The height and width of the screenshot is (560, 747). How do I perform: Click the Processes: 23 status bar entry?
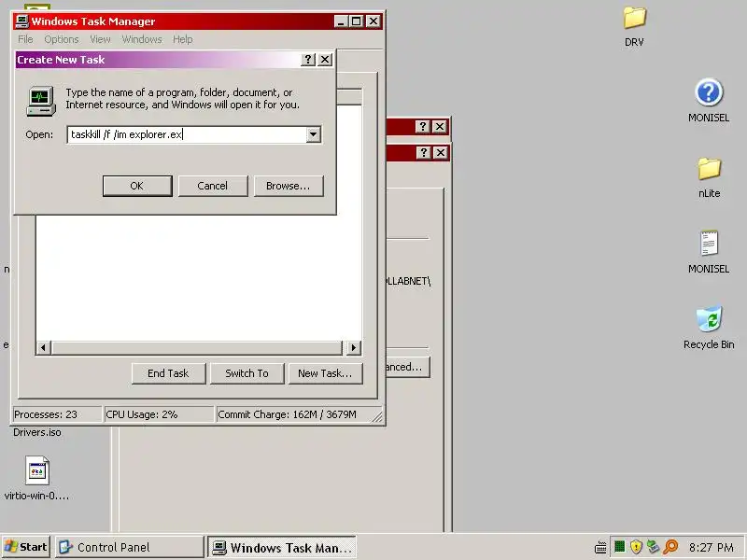[x=56, y=414]
